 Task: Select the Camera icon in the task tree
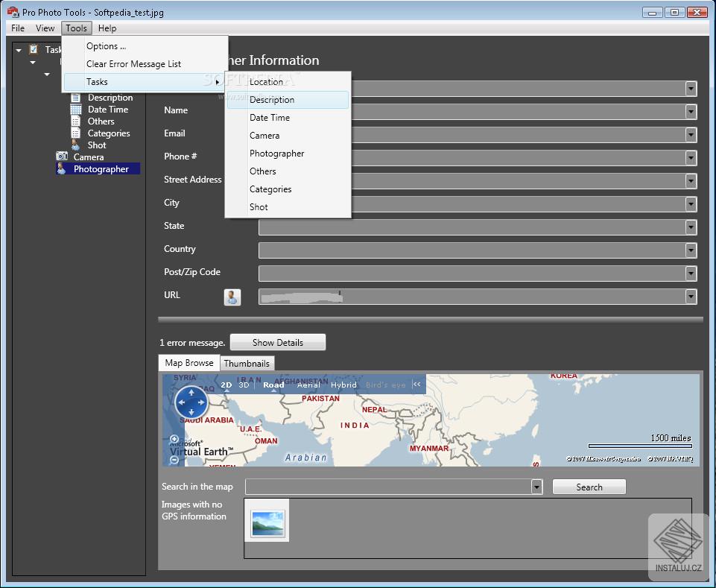pyautogui.click(x=62, y=157)
